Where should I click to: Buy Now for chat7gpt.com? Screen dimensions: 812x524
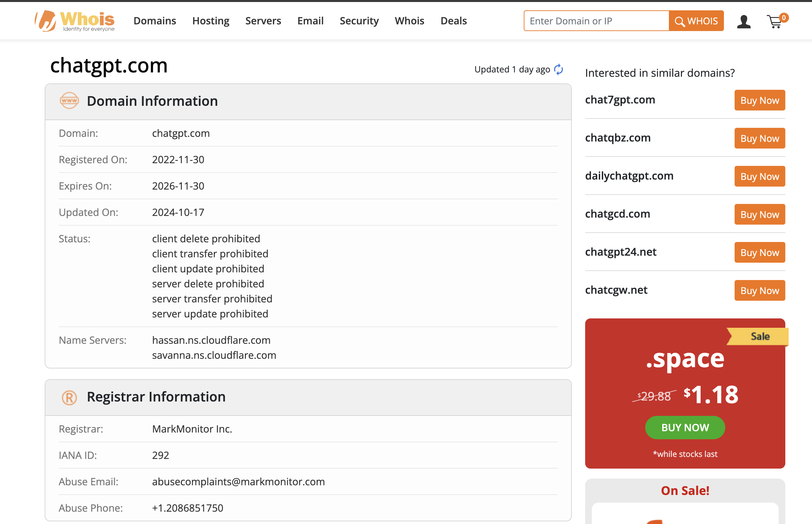point(760,100)
